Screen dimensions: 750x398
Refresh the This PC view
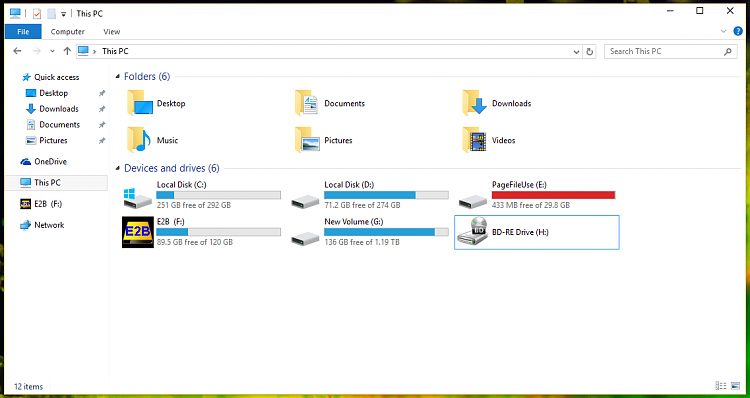(x=590, y=51)
